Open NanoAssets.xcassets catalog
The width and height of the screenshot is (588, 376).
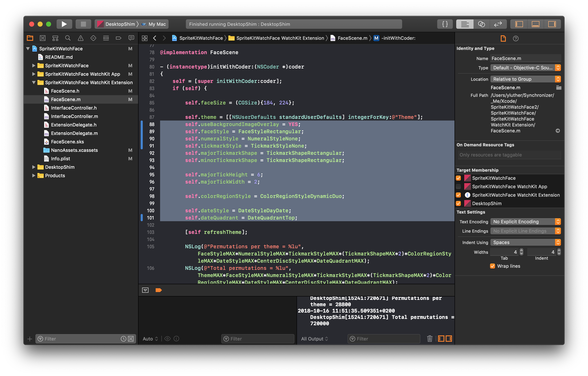[x=74, y=150]
